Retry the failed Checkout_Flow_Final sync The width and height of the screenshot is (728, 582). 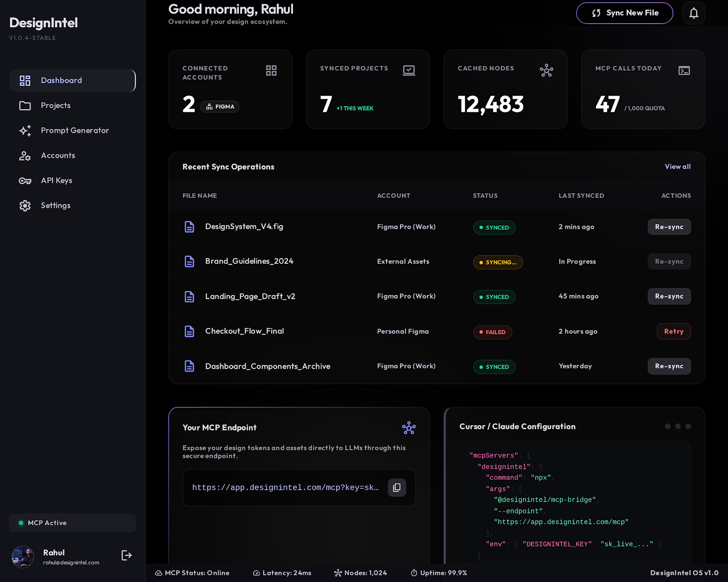[674, 331]
